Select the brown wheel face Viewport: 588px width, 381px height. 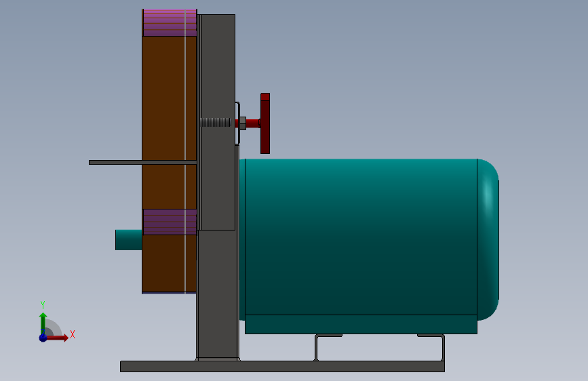(x=169, y=122)
